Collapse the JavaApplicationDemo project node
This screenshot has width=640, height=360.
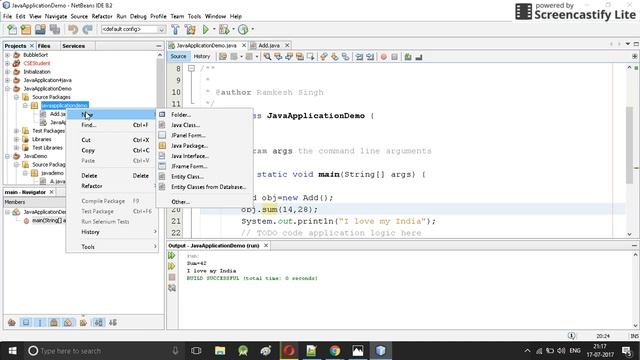tap(7, 89)
